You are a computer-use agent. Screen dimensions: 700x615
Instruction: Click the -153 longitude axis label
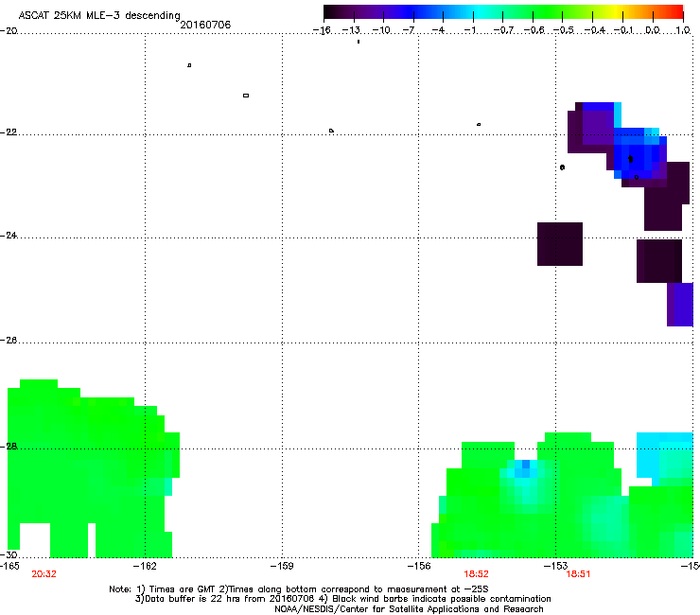tap(555, 566)
